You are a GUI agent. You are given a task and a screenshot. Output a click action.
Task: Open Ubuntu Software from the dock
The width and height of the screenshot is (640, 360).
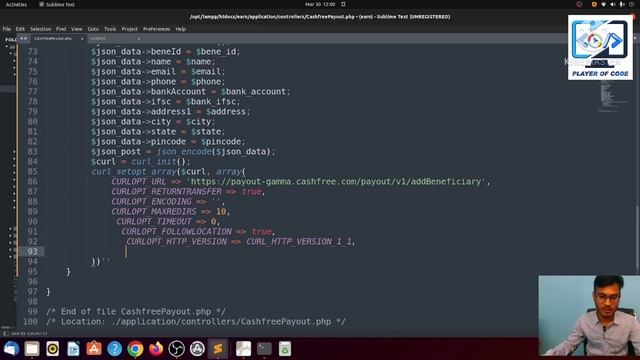(x=94, y=349)
